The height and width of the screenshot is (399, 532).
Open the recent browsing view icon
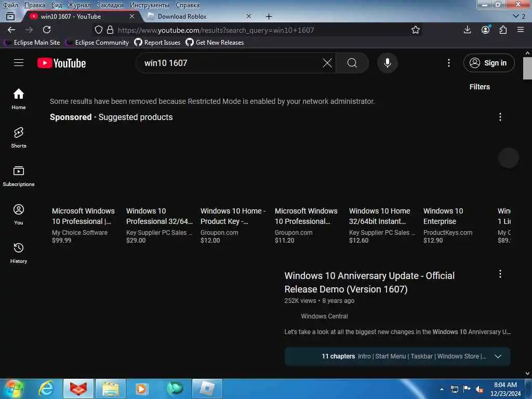tap(10, 16)
